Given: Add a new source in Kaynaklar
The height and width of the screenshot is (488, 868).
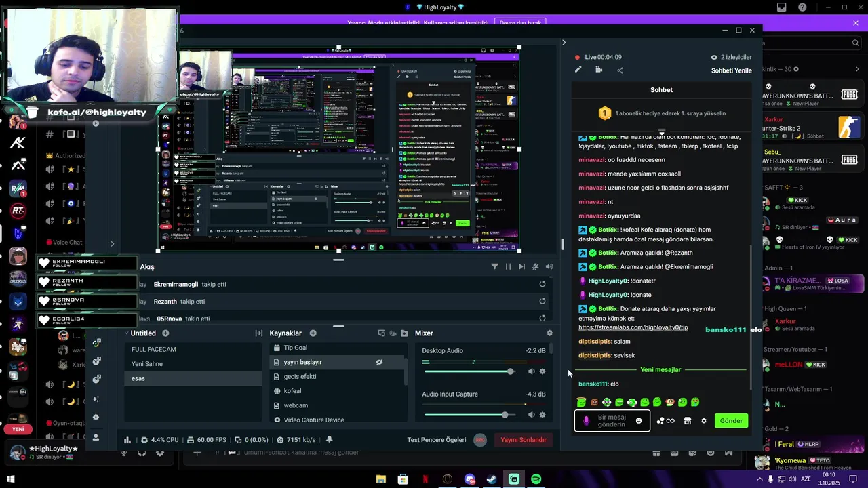Looking at the screenshot, I should point(313,333).
